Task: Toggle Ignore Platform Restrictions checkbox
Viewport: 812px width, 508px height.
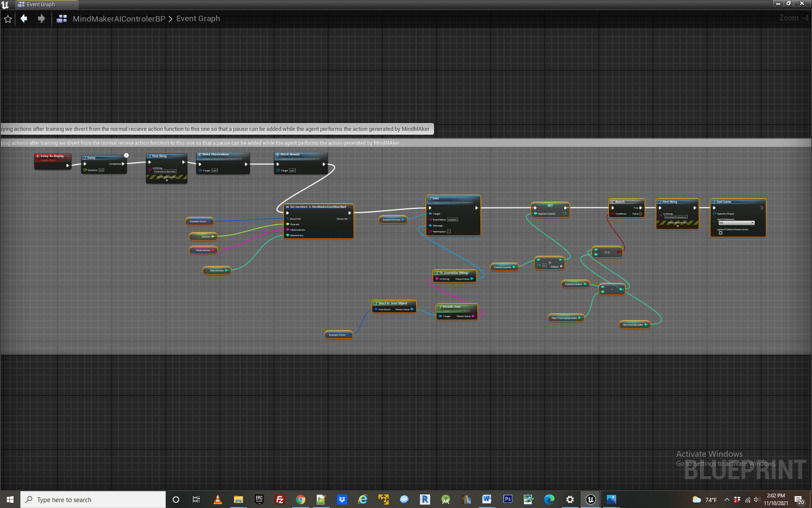Action: [721, 233]
